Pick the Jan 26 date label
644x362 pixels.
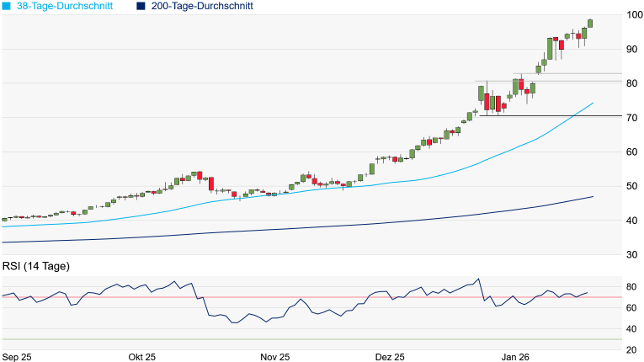(x=517, y=356)
